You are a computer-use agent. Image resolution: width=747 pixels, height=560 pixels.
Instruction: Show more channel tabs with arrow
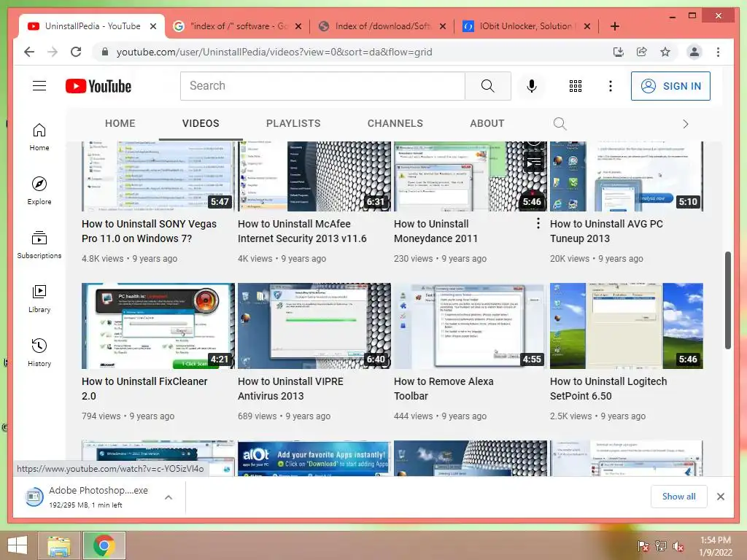point(686,124)
